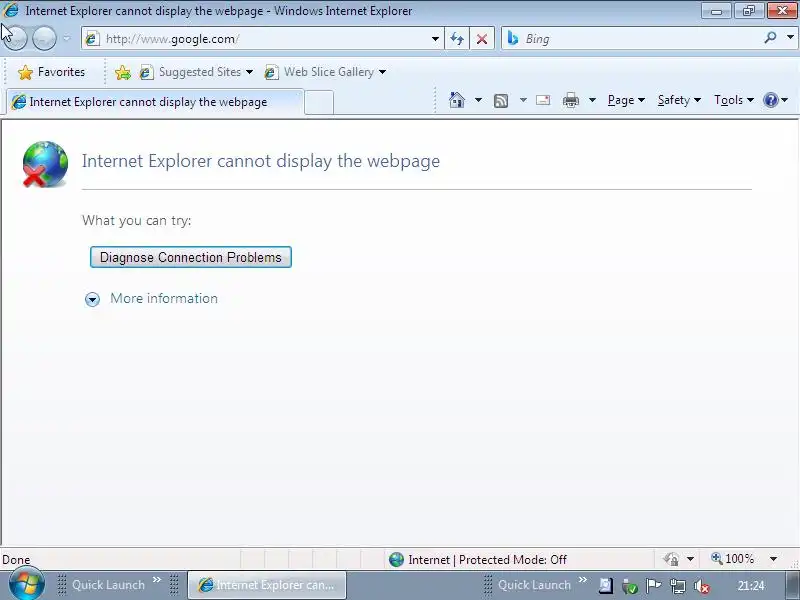Open the Safety menu

pos(679,101)
